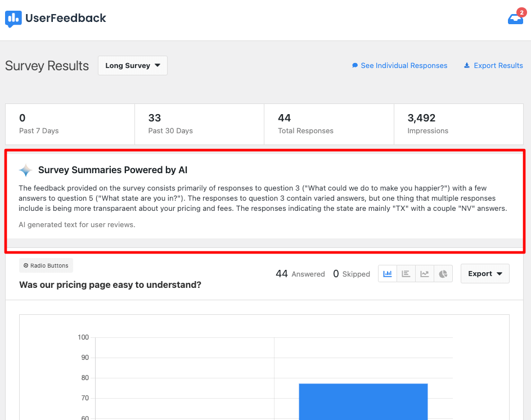Click the 44 Answered count
This screenshot has height=420, width=531.
point(300,274)
